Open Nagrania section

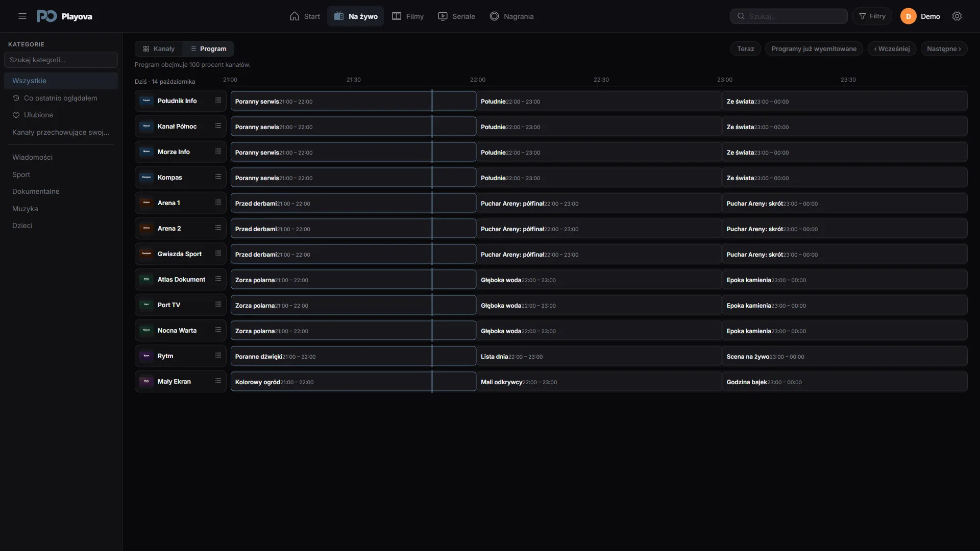point(511,16)
